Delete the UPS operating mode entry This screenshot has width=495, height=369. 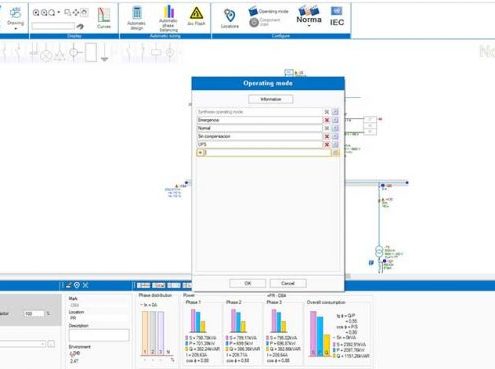327,145
